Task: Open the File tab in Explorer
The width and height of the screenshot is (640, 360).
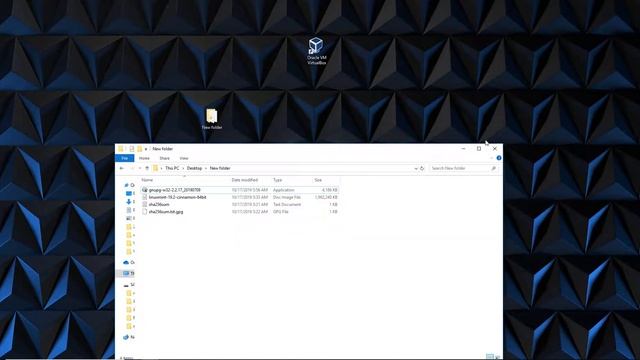Action: click(x=124, y=158)
